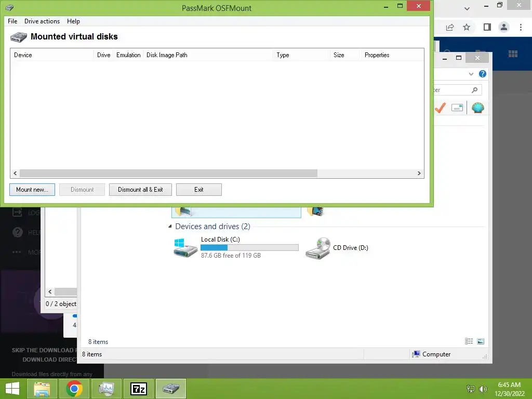Click the grid icon on the web page
Screen dimensions: 532x399
513,54
